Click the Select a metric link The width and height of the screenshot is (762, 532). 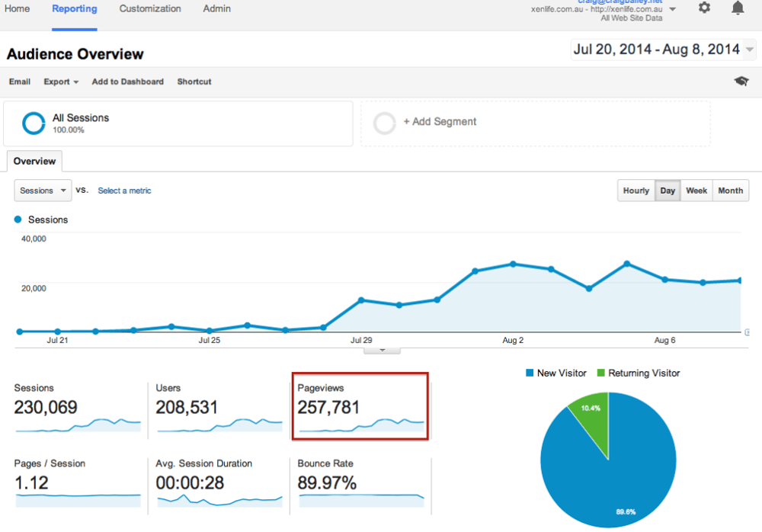(x=124, y=190)
